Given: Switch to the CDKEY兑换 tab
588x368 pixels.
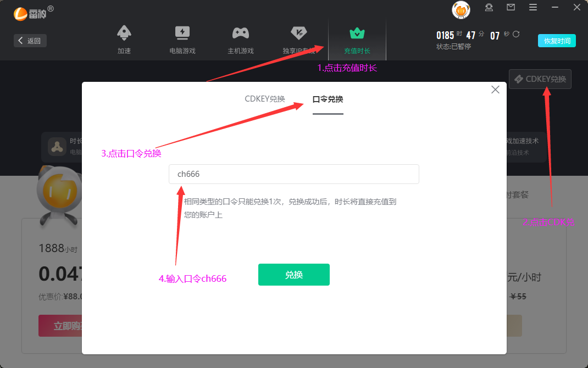Looking at the screenshot, I should pos(265,99).
